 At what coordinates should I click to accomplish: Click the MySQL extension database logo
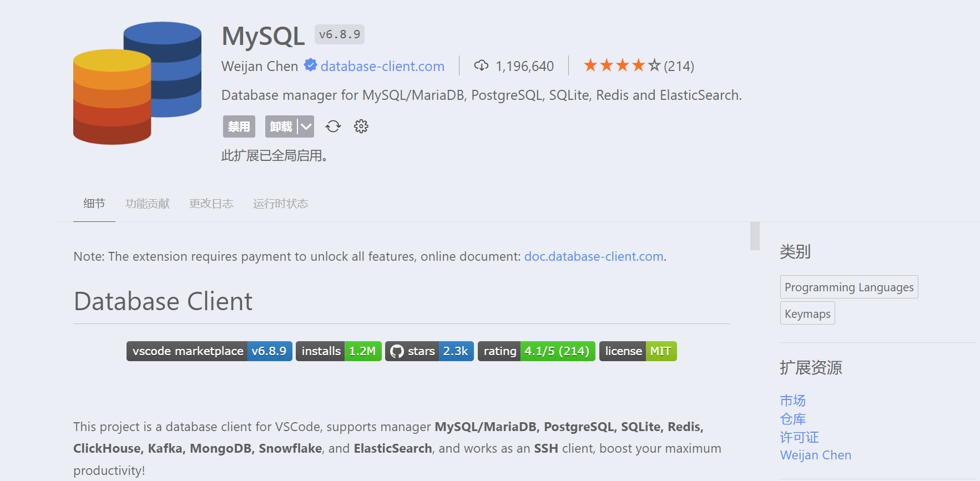pyautogui.click(x=137, y=83)
